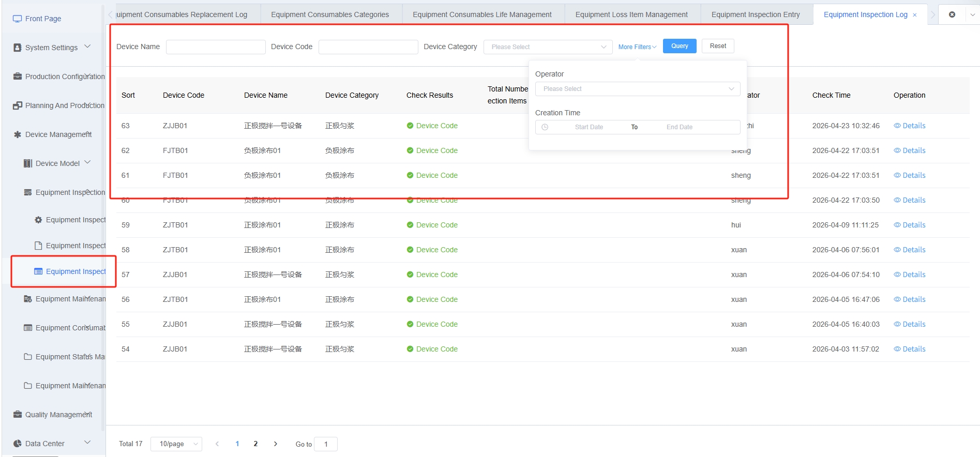This screenshot has height=457, width=980.
Task: Click the tab settings circle icon
Action: pyautogui.click(x=952, y=14)
